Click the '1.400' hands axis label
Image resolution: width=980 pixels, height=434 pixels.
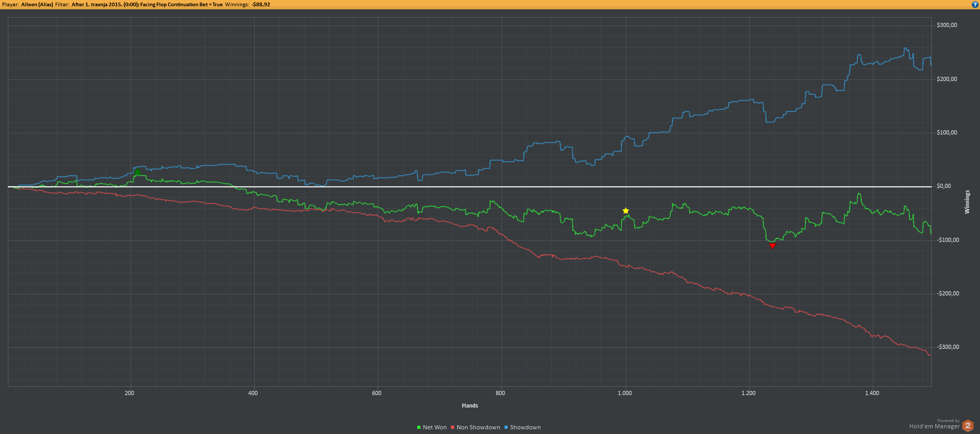click(x=872, y=393)
